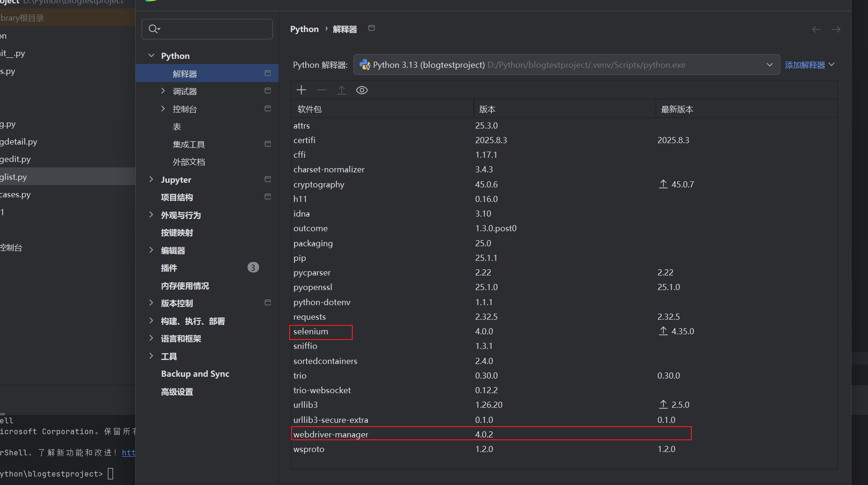The height and width of the screenshot is (485, 868).
Task: Click the 软件包 column header
Action: click(x=382, y=109)
